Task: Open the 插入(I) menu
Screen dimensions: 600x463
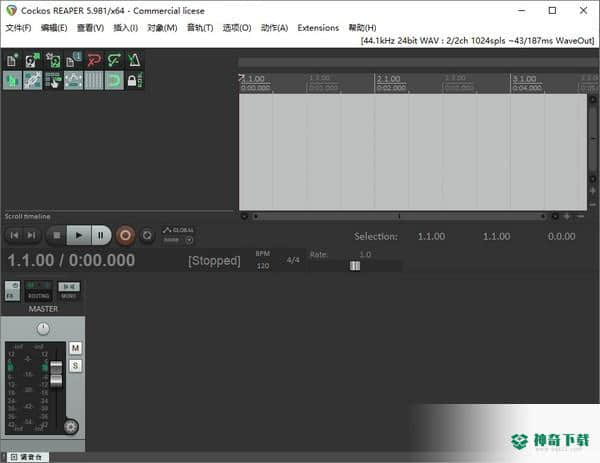Action: [126, 28]
